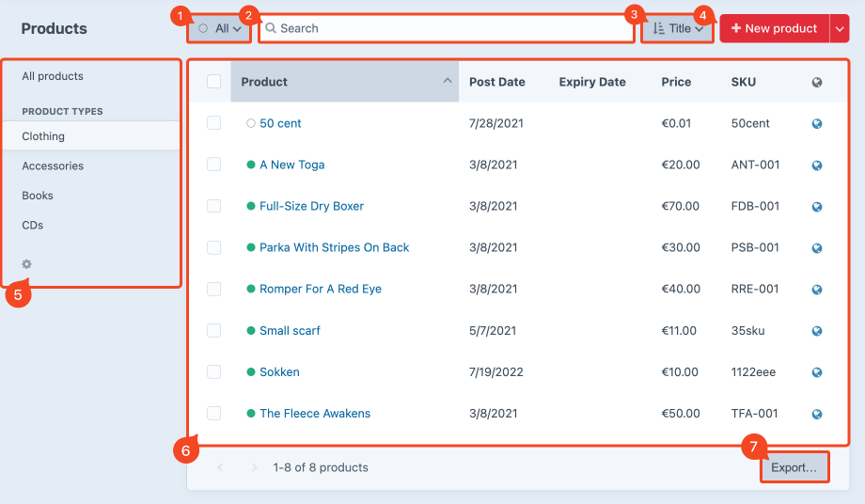Click the previous page arrow

pos(221,467)
